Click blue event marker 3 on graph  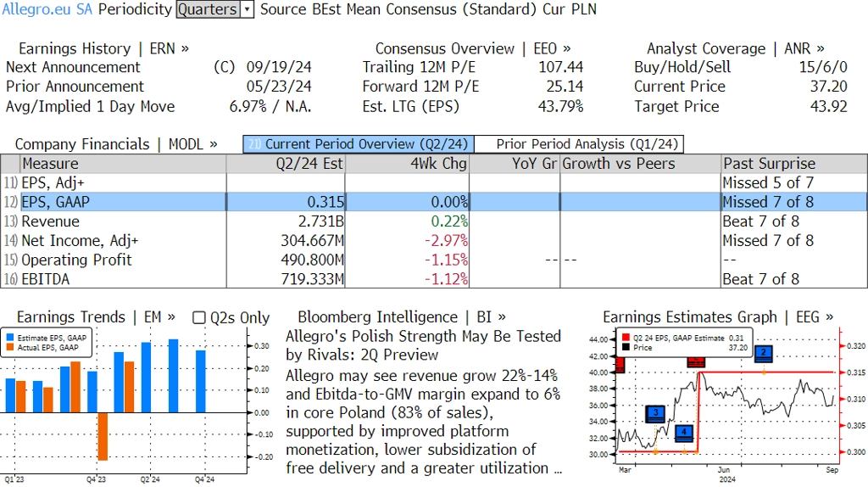(x=655, y=414)
